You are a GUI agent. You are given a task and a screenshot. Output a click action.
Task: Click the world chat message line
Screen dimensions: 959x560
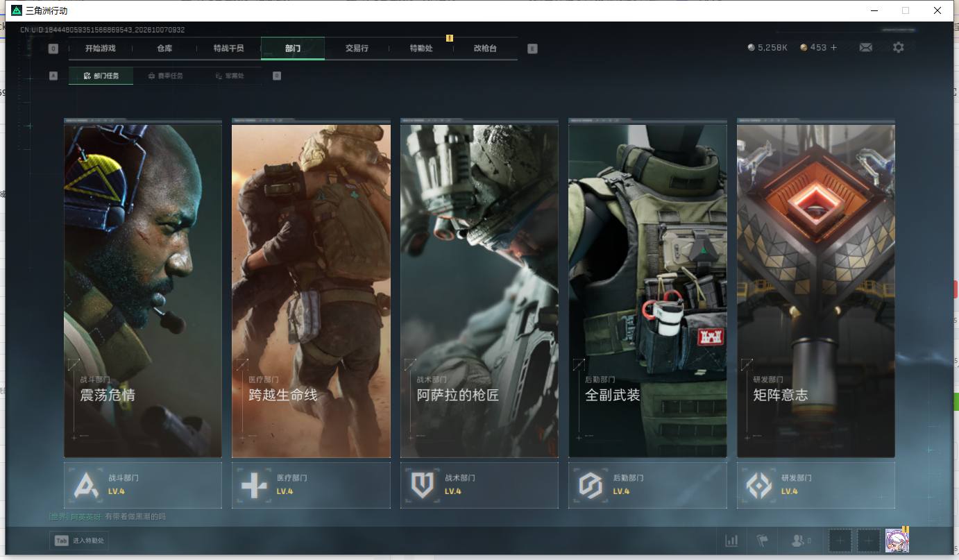[108, 516]
